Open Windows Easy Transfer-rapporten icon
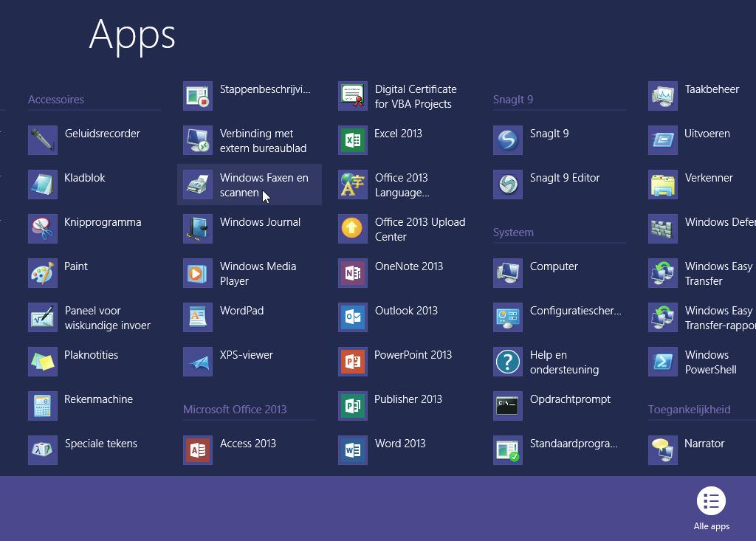 pyautogui.click(x=663, y=318)
